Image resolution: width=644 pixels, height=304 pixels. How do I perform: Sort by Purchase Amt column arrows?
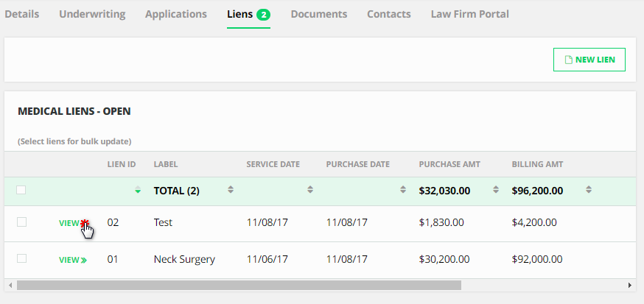(x=496, y=191)
